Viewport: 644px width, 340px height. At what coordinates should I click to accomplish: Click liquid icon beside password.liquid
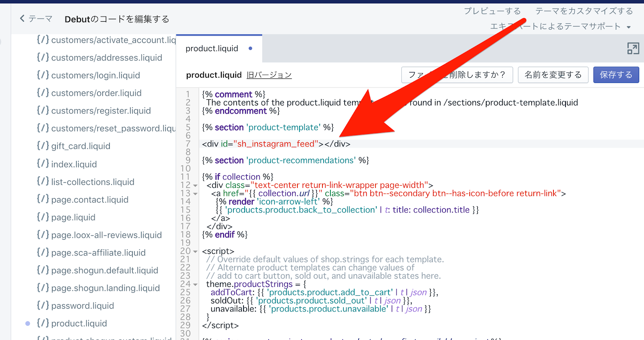[x=43, y=305]
